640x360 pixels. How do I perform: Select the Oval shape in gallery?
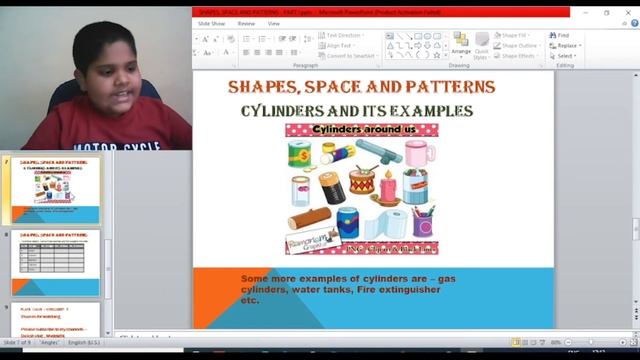[428, 36]
